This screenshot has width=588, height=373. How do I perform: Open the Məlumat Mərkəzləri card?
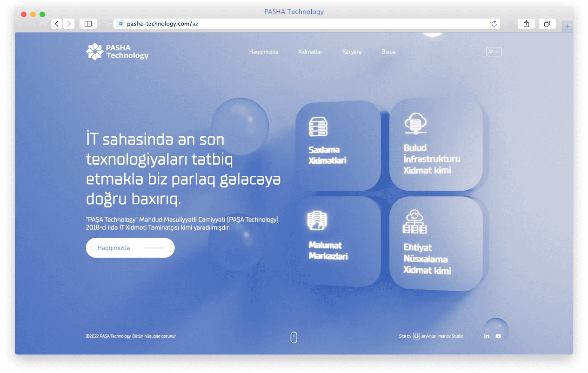coord(338,241)
